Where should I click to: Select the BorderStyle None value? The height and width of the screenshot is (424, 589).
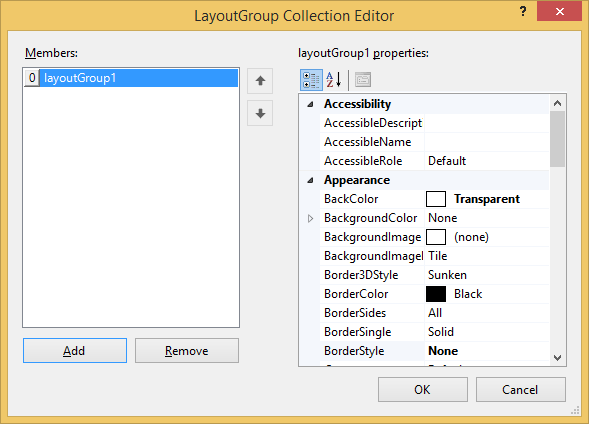tap(443, 351)
